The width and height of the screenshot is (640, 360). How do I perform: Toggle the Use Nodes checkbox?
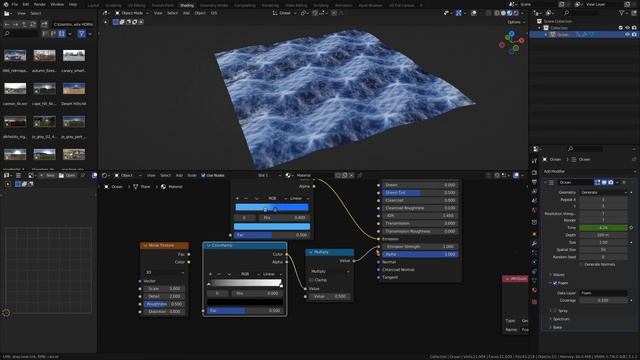pos(203,176)
